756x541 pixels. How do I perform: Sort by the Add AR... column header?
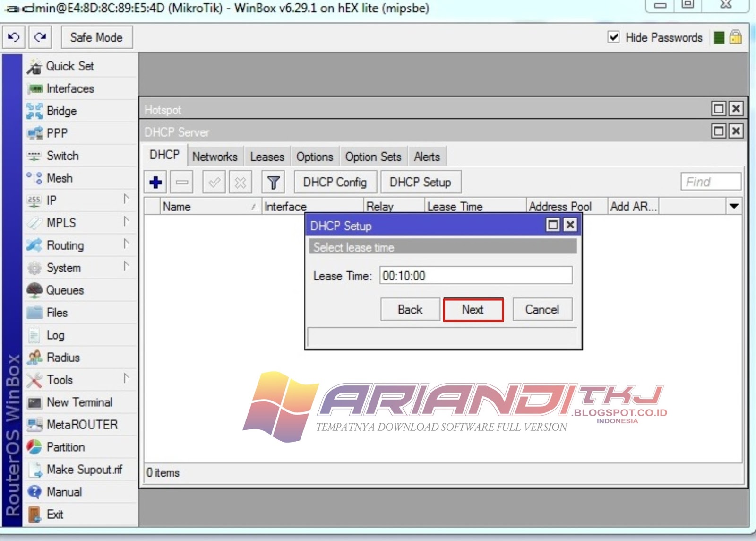(633, 207)
